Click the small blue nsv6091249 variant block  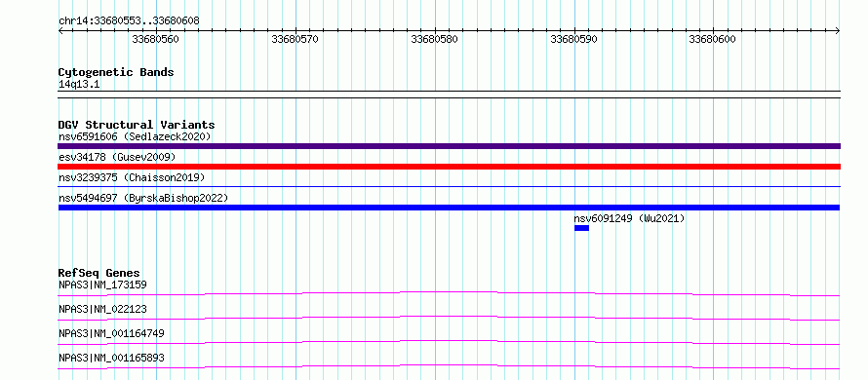click(581, 228)
